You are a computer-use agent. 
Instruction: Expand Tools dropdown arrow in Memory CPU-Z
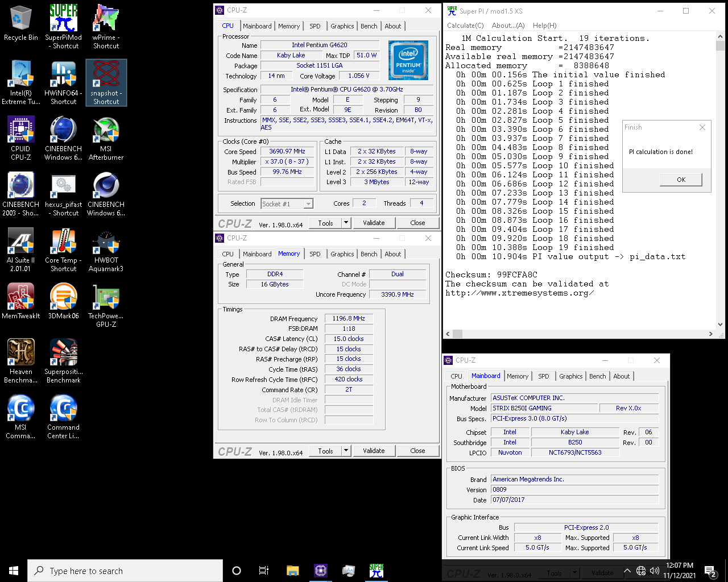[346, 451]
